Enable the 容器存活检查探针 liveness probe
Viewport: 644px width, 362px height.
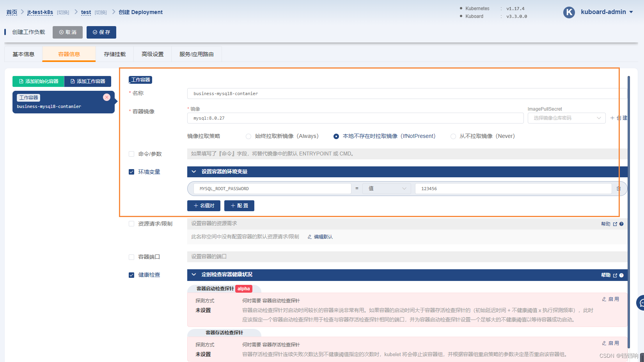(x=610, y=343)
